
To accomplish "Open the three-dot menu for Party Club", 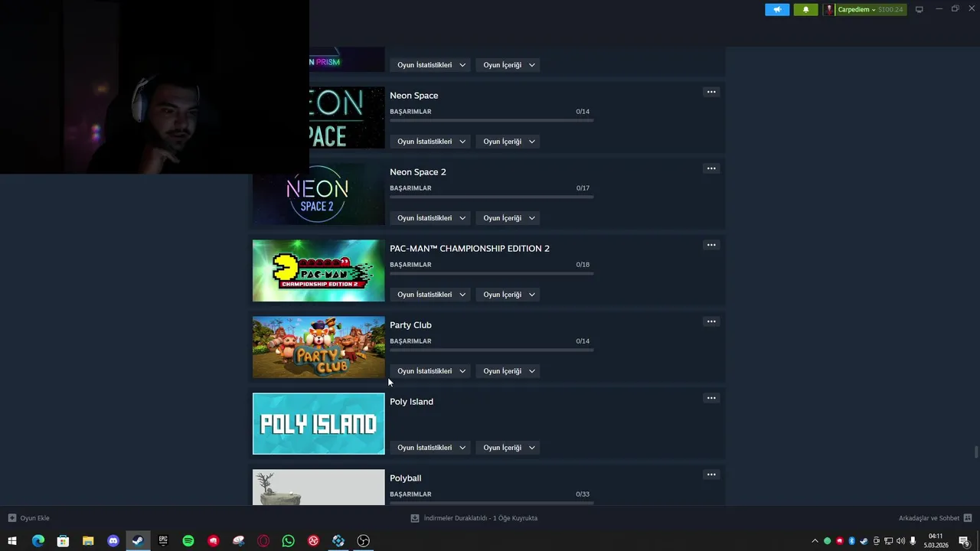I will 711,321.
